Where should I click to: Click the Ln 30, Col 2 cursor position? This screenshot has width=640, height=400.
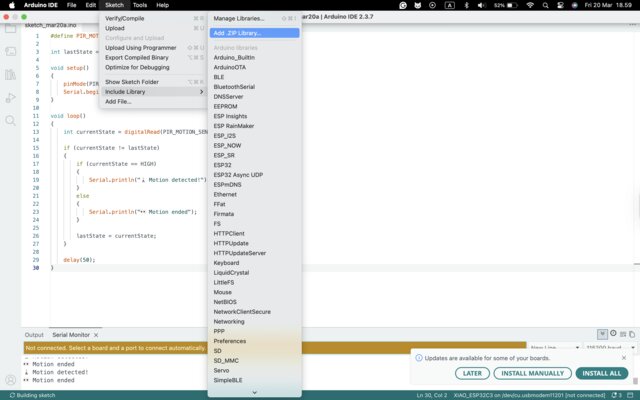pos(432,395)
